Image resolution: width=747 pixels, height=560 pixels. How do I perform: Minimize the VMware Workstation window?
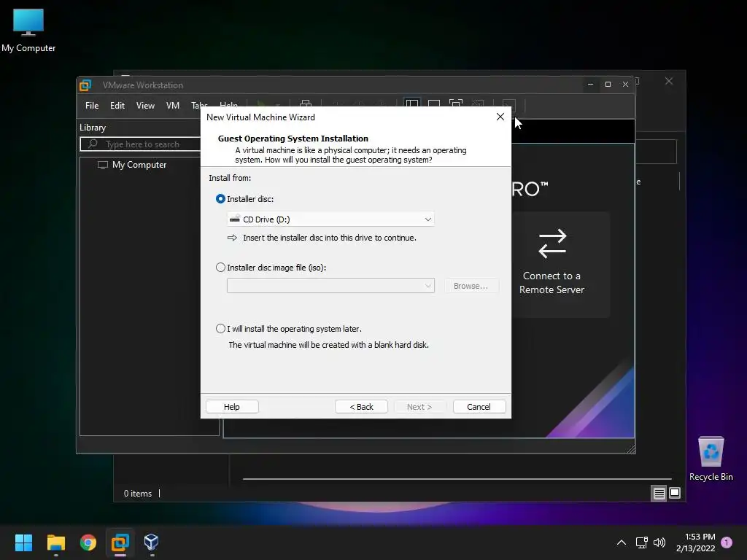590,85
